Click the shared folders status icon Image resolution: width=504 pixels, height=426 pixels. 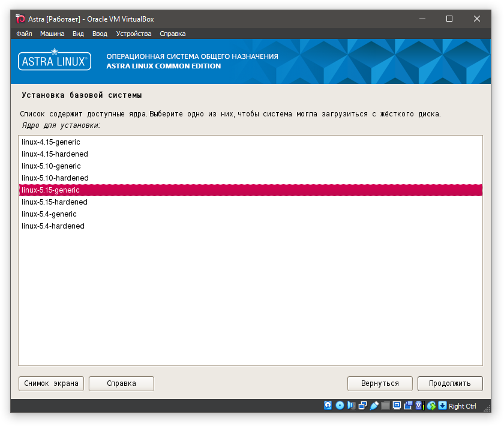[x=385, y=406]
